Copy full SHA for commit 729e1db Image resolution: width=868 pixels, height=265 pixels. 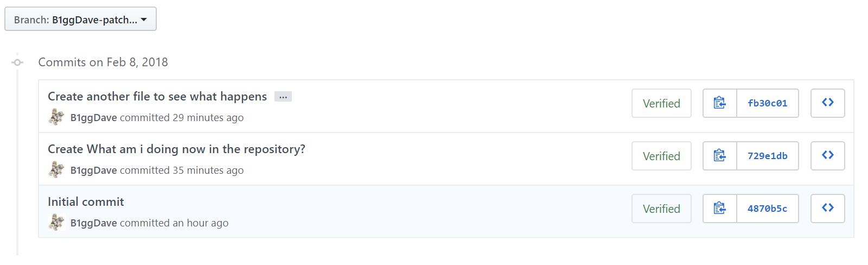720,156
